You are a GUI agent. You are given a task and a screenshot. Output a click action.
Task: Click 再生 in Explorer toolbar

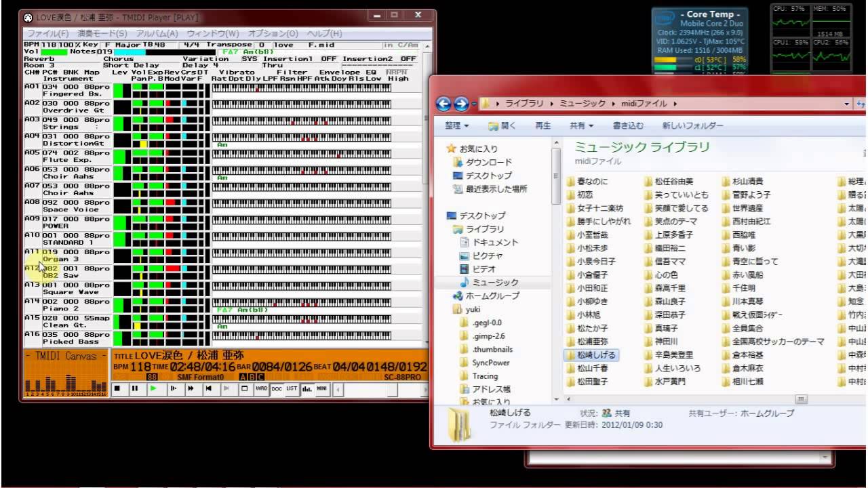pyautogui.click(x=543, y=125)
